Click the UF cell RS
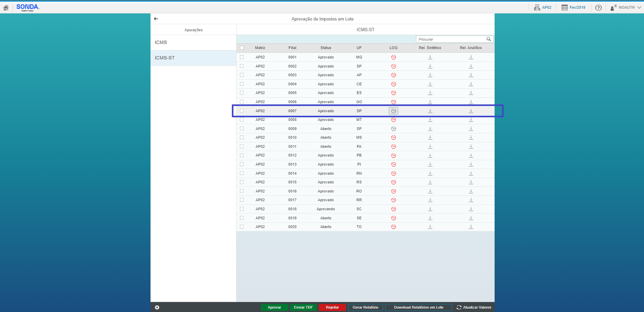This screenshot has width=644, height=312. [359, 182]
